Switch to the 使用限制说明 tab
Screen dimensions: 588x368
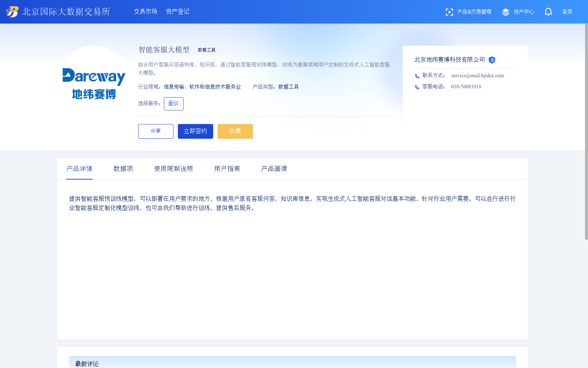coord(173,169)
